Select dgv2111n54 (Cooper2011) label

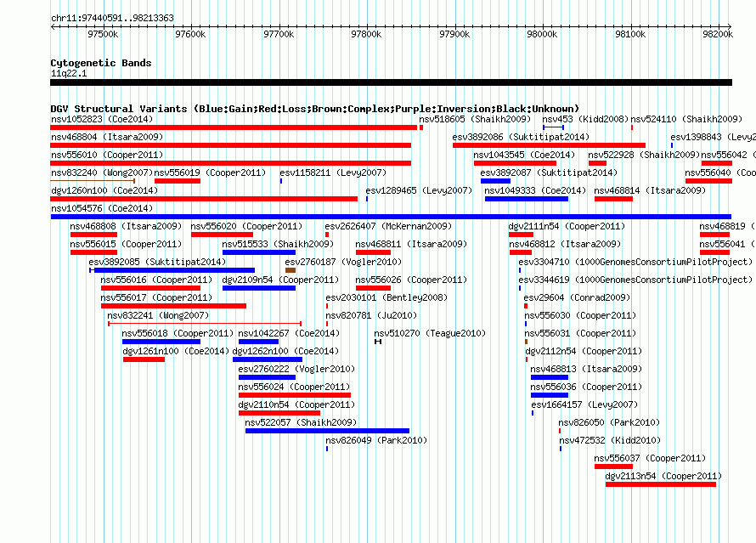click(567, 226)
